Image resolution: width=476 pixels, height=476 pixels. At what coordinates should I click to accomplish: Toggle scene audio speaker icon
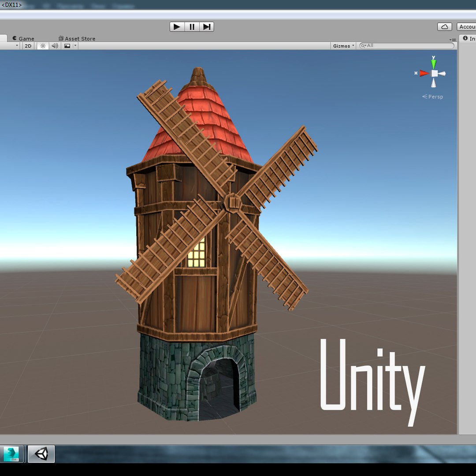tap(55, 46)
